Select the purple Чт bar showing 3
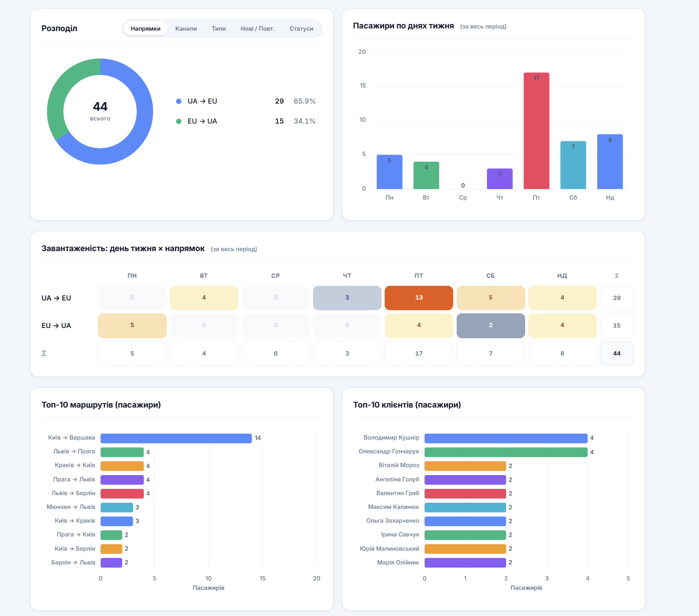The height and width of the screenshot is (616, 699). point(500,179)
